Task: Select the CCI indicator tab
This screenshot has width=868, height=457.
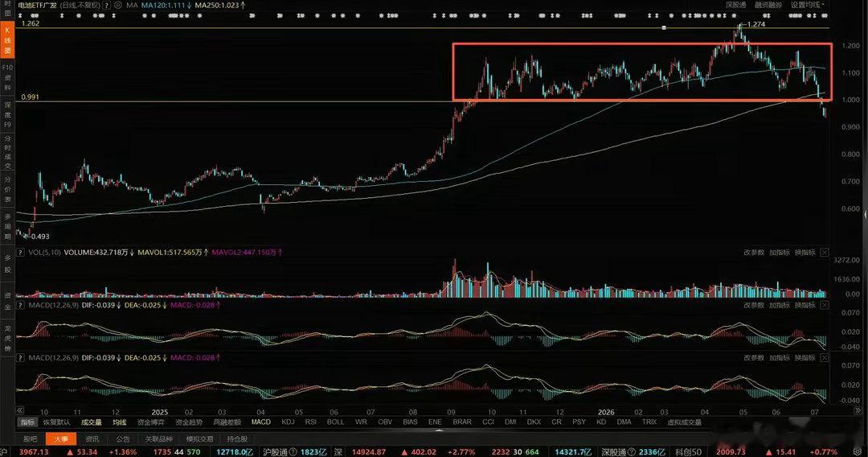Action: (x=488, y=422)
